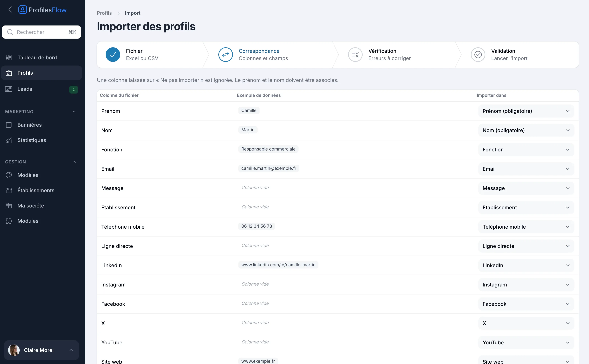Click the Profils badge icon
The width and height of the screenshot is (589, 364).
coord(9,73)
